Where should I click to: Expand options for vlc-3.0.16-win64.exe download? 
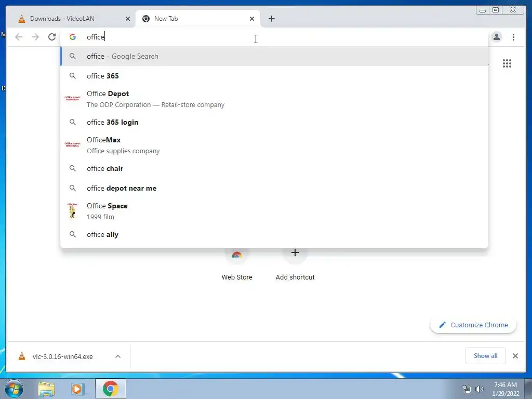[118, 356]
